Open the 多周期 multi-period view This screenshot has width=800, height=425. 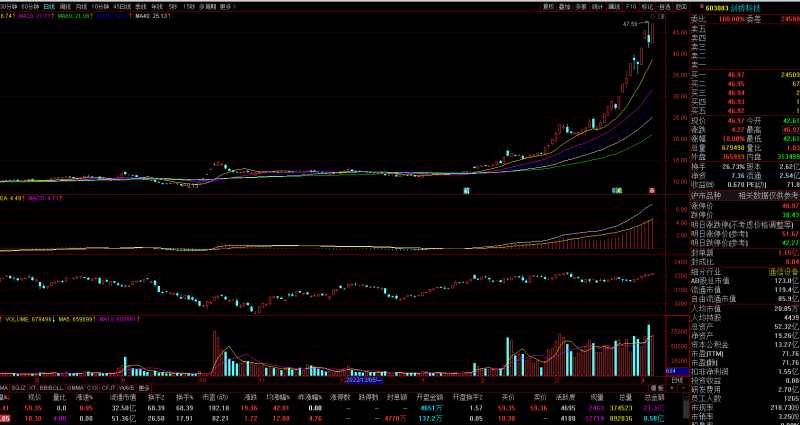click(207, 6)
